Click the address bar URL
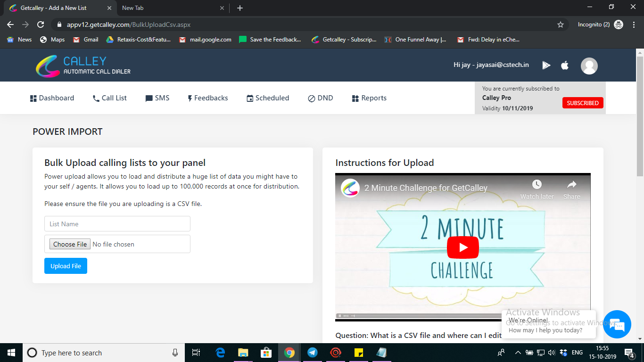Image resolution: width=644 pixels, height=362 pixels. [129, 25]
